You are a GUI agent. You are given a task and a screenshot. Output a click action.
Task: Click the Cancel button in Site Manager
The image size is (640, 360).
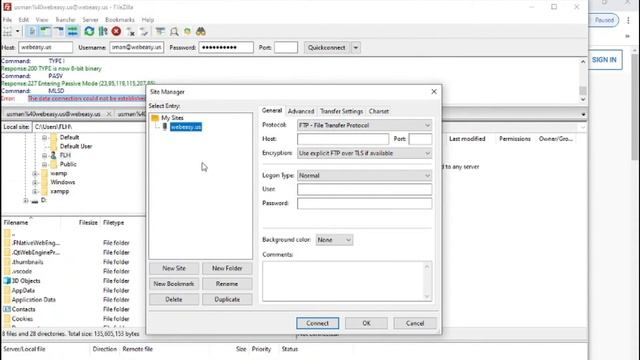pyautogui.click(x=415, y=323)
